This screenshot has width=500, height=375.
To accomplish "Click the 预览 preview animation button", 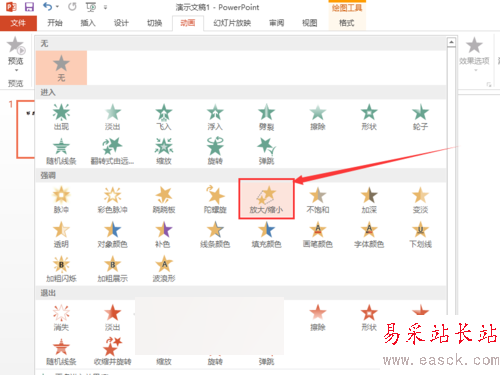I will click(16, 50).
